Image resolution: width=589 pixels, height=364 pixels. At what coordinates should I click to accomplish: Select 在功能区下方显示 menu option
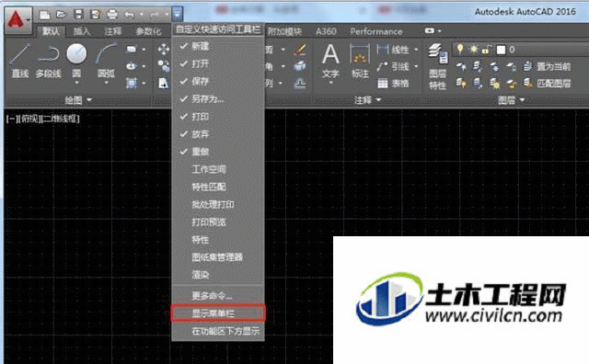pyautogui.click(x=218, y=331)
